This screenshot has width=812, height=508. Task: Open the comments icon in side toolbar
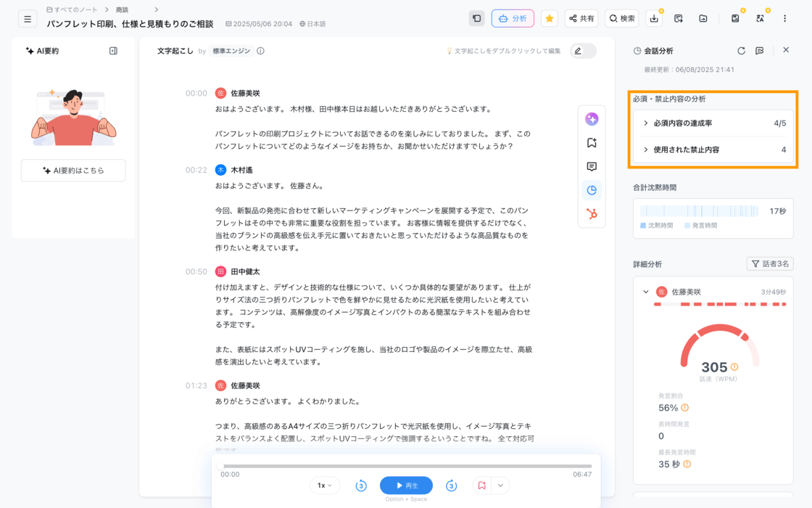tap(592, 167)
